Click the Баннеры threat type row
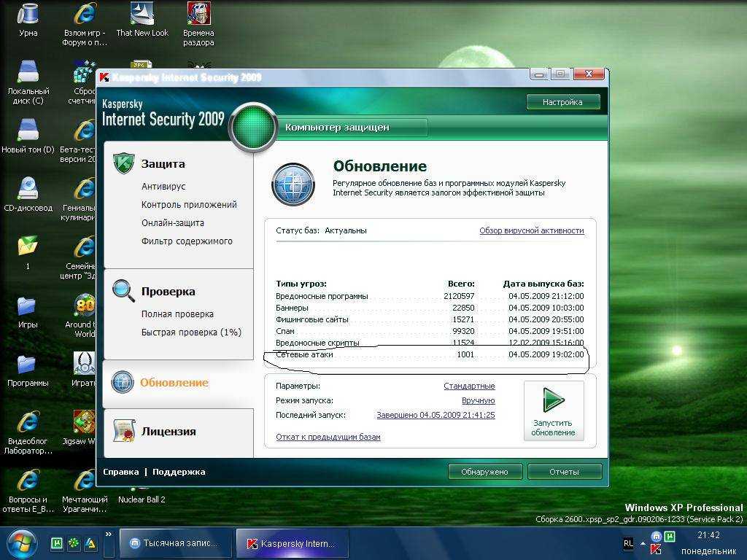 pos(430,308)
